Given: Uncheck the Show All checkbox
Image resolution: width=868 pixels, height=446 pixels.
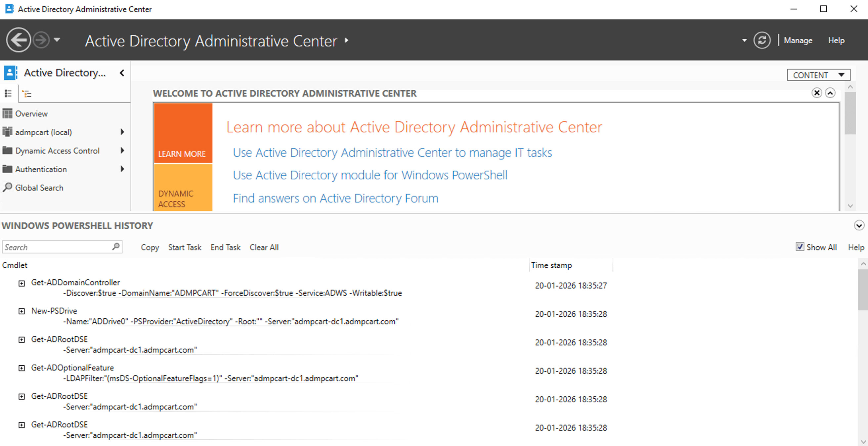Looking at the screenshot, I should (800, 247).
